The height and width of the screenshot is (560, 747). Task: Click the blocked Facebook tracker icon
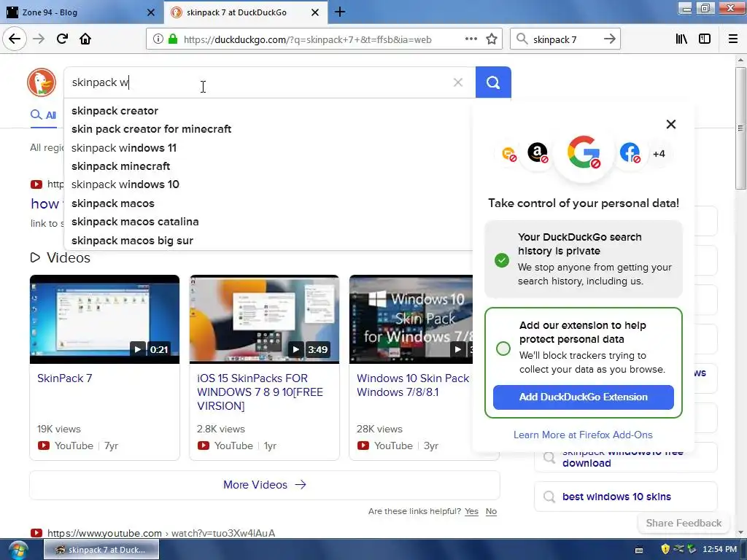pyautogui.click(x=630, y=153)
